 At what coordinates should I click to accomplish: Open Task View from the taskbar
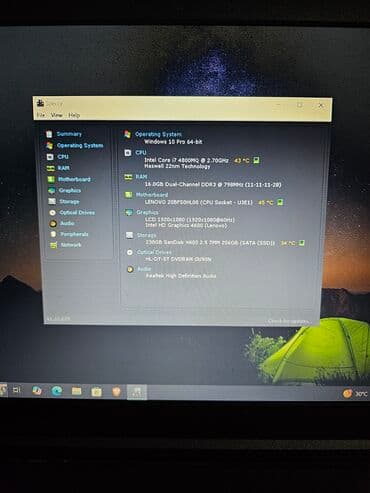click(x=17, y=390)
